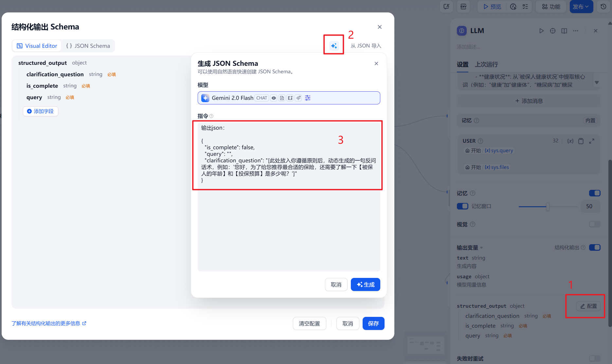
Task: Collapse the 输出变量 section arrow
Action: point(481,248)
